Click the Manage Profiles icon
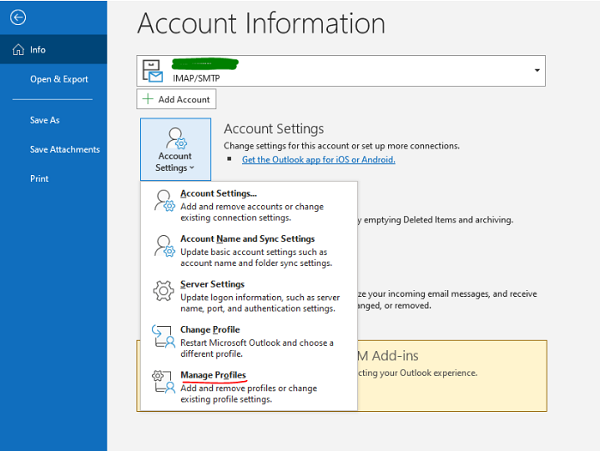Screen dimensions: 600x451 (x=163, y=381)
